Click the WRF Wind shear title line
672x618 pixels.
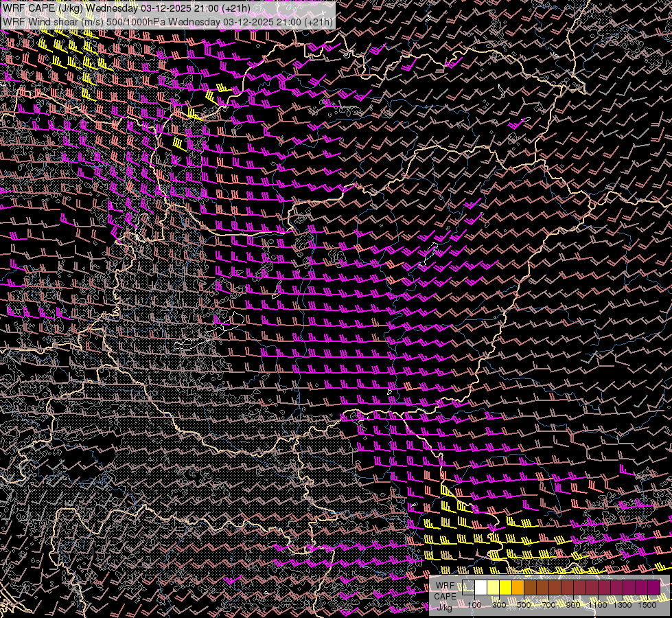tap(168, 21)
